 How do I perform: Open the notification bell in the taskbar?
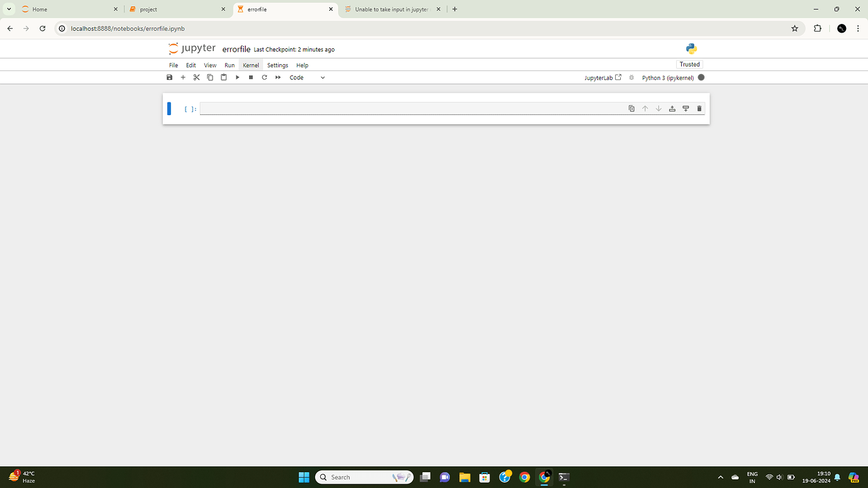click(837, 477)
